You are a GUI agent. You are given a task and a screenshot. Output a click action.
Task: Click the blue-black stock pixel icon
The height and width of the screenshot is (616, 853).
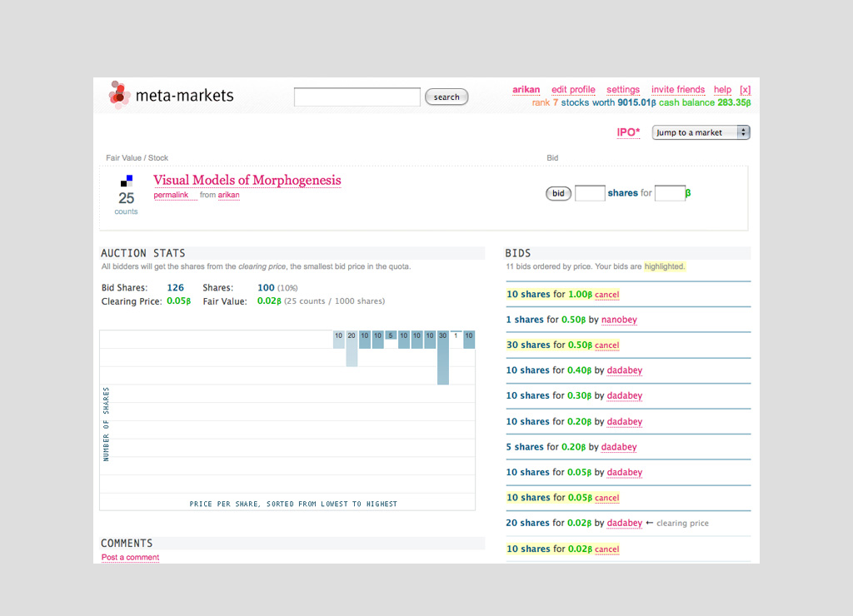click(x=127, y=180)
